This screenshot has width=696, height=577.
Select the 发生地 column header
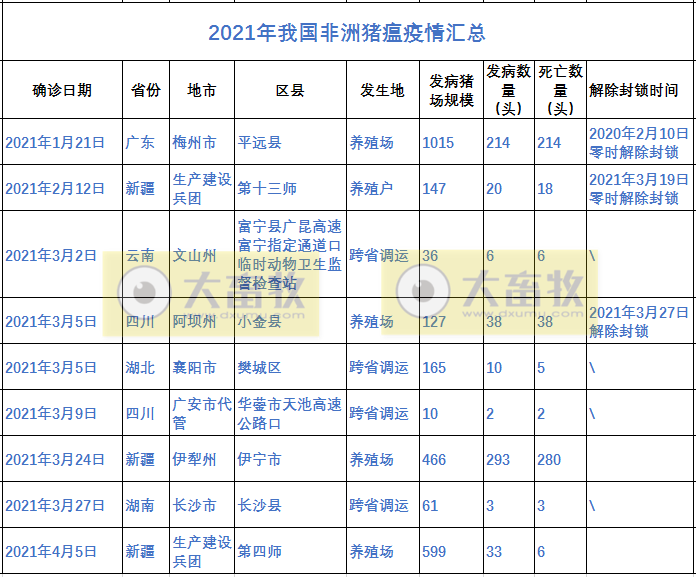click(382, 90)
